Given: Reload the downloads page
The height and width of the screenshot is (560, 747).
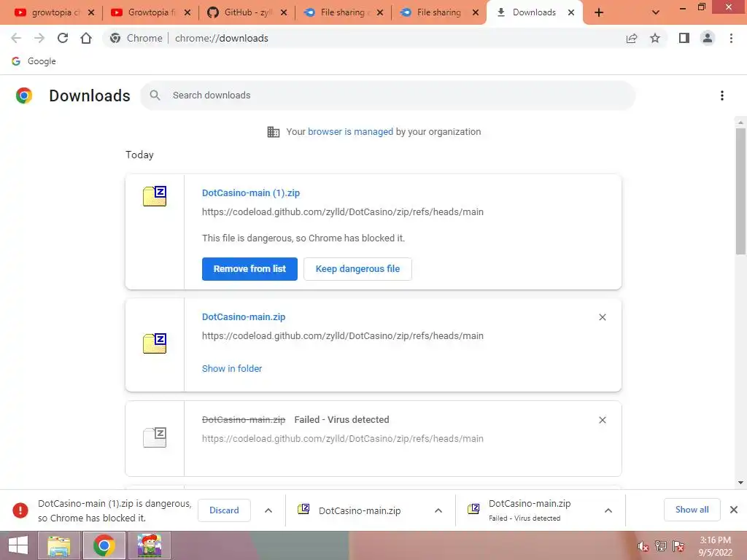Looking at the screenshot, I should (x=63, y=38).
